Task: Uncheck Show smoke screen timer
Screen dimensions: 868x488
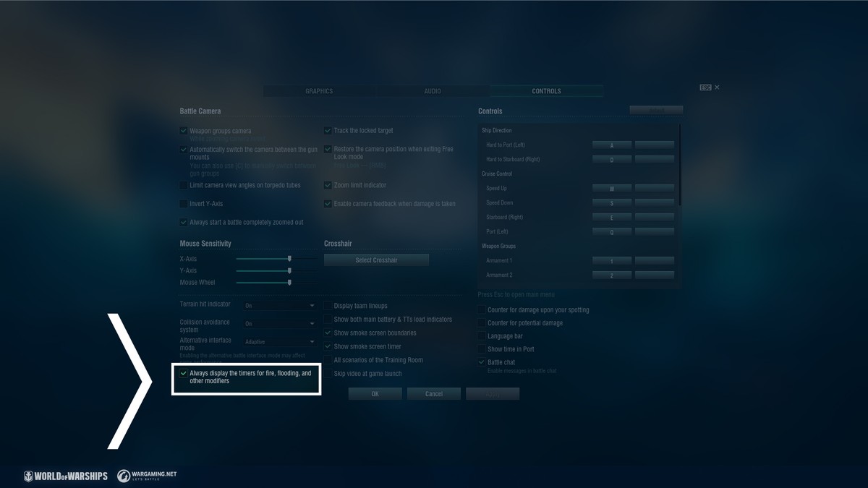Action: click(x=328, y=346)
